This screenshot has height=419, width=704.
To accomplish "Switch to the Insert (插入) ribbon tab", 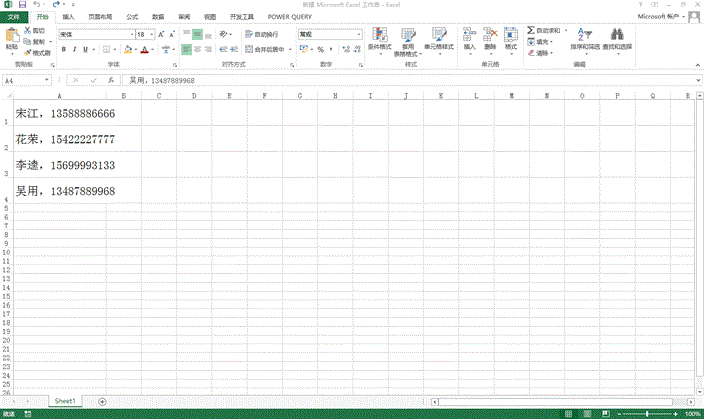I will coord(68,17).
